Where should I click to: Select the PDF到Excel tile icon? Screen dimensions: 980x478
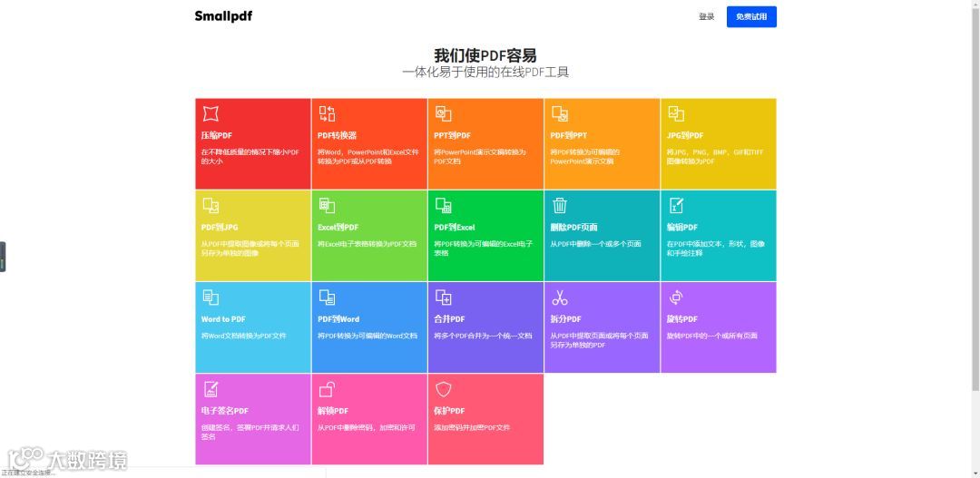click(x=443, y=206)
